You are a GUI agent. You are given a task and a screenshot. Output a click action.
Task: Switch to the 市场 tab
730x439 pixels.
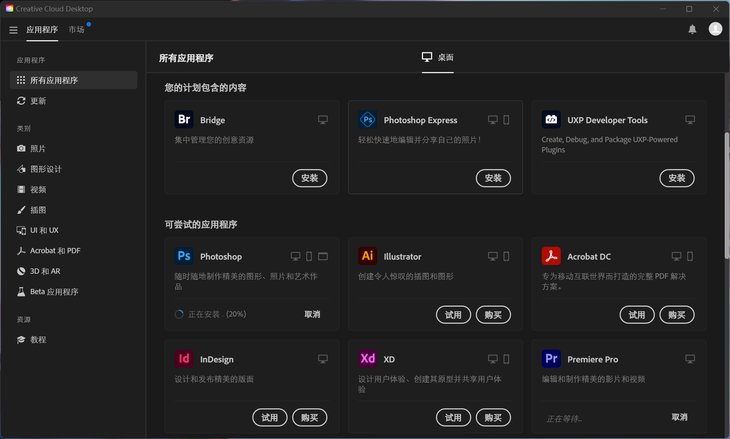[x=77, y=30]
